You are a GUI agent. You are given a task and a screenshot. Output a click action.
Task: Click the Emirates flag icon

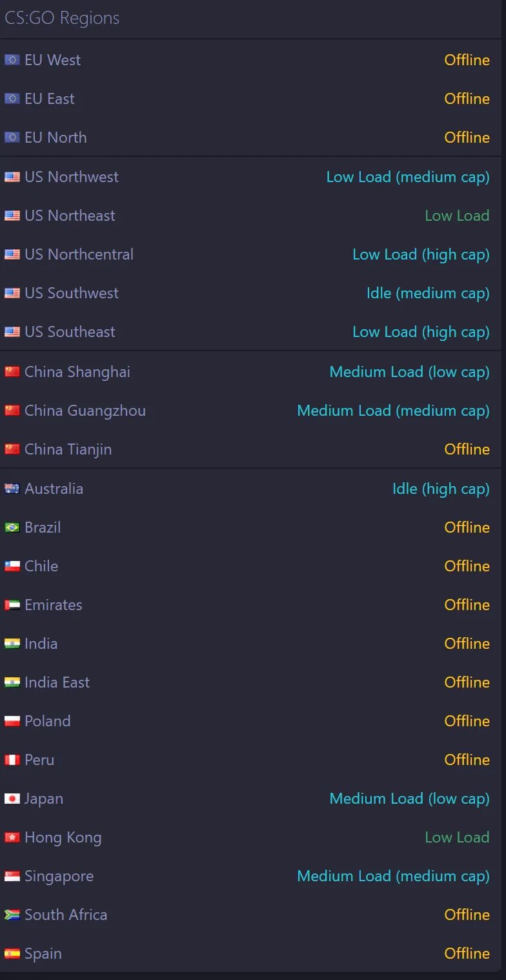point(12,605)
